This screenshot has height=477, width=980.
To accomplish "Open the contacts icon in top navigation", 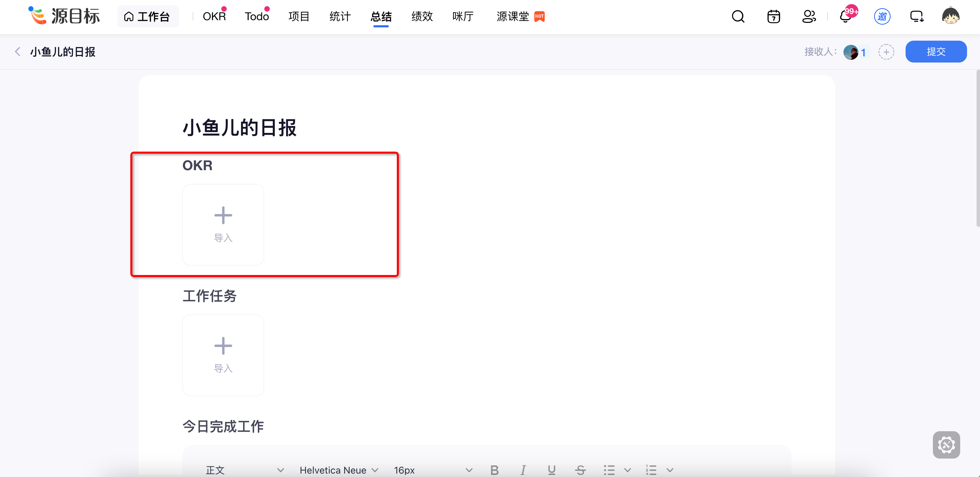I will click(809, 16).
